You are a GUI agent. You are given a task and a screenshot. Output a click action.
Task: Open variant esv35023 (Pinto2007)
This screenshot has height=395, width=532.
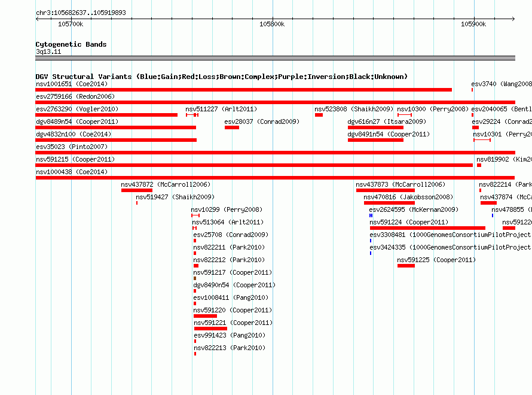coord(72,147)
